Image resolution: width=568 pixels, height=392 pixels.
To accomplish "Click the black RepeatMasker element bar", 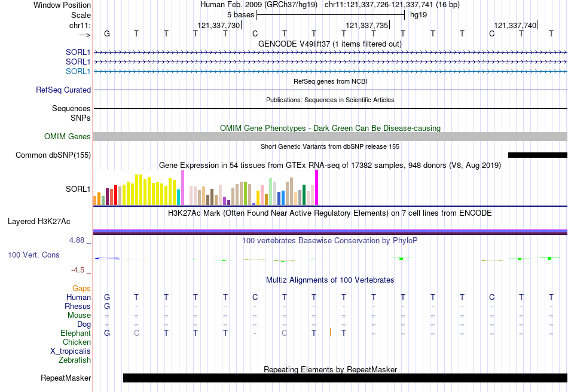I will pos(345,378).
